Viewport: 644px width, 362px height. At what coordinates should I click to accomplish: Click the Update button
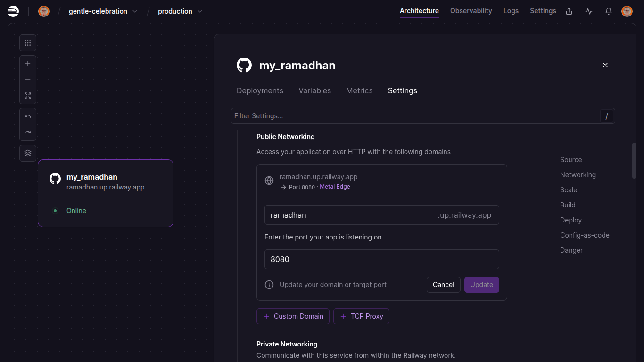482,285
